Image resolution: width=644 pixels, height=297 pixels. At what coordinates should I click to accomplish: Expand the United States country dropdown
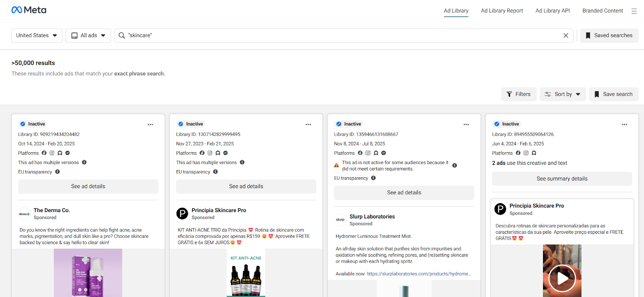pyautogui.click(x=37, y=35)
